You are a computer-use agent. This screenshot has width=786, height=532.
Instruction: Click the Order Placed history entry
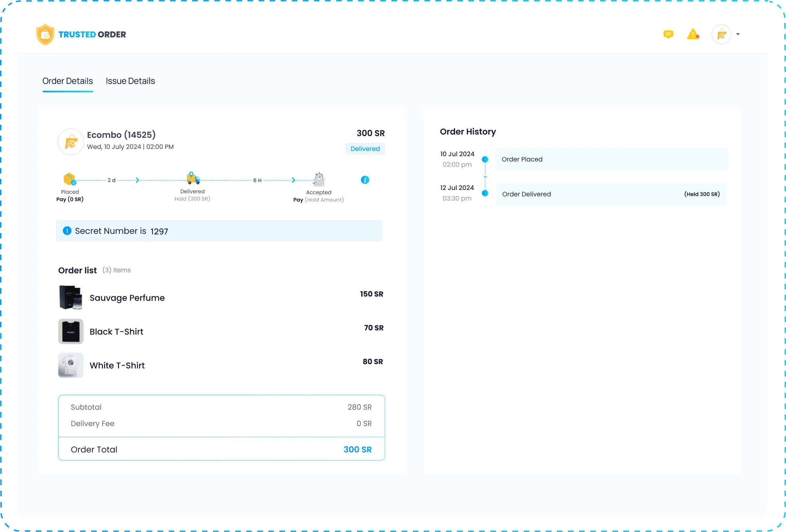(612, 159)
